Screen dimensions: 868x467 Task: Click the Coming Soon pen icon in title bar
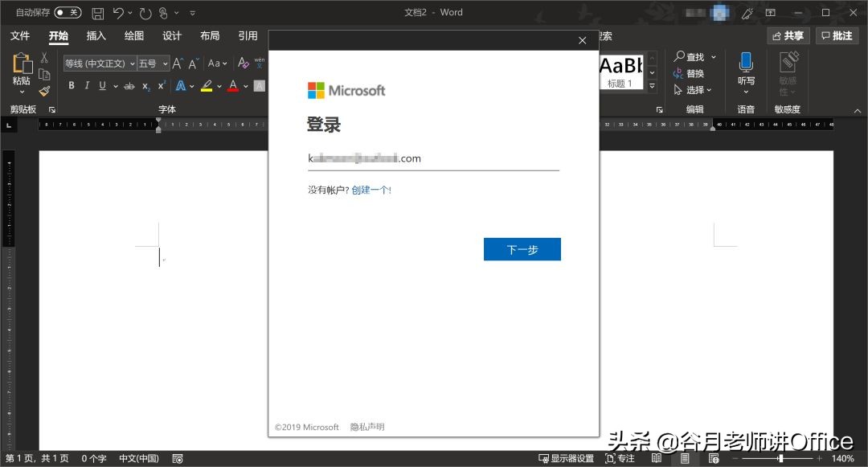[747, 13]
